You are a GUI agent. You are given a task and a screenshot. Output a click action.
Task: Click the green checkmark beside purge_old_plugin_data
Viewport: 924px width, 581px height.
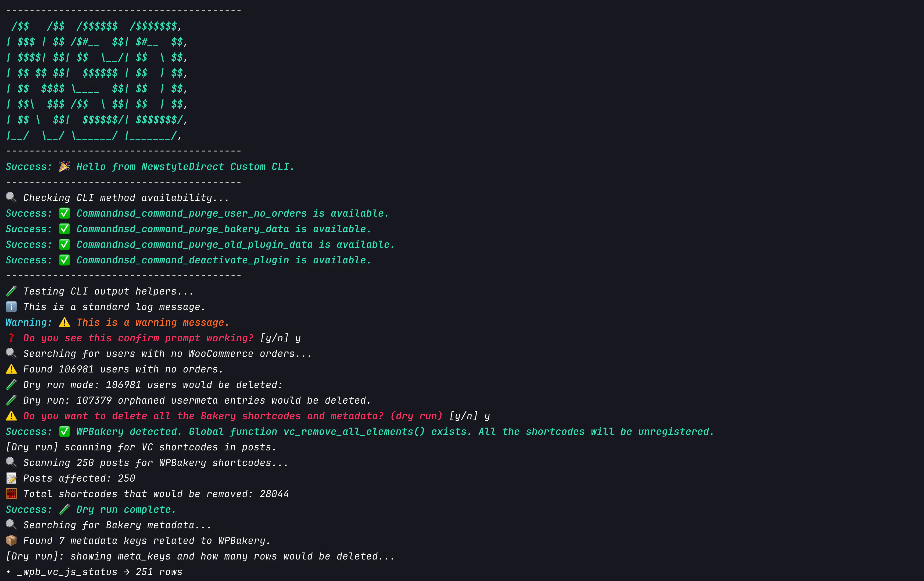[x=65, y=244]
